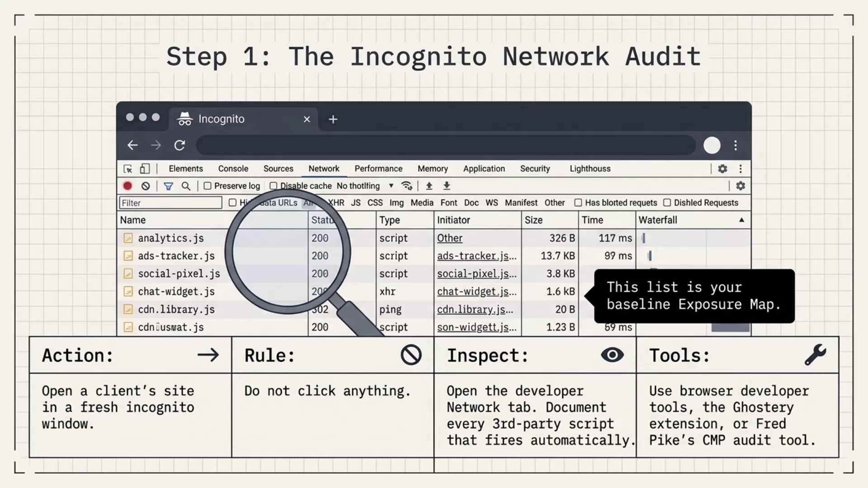Open the DevTools three-dot menu
Image resolution: width=868 pixels, height=488 pixels.
tap(741, 169)
